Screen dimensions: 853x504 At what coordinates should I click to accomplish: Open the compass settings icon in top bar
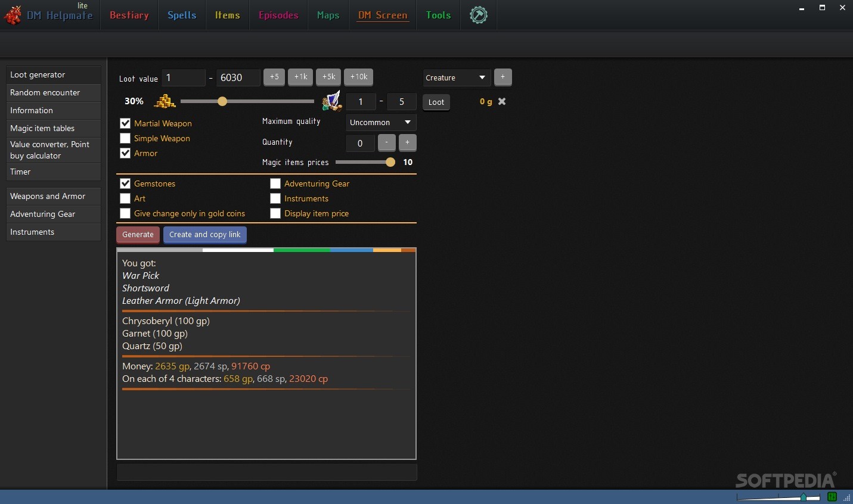[x=479, y=15]
